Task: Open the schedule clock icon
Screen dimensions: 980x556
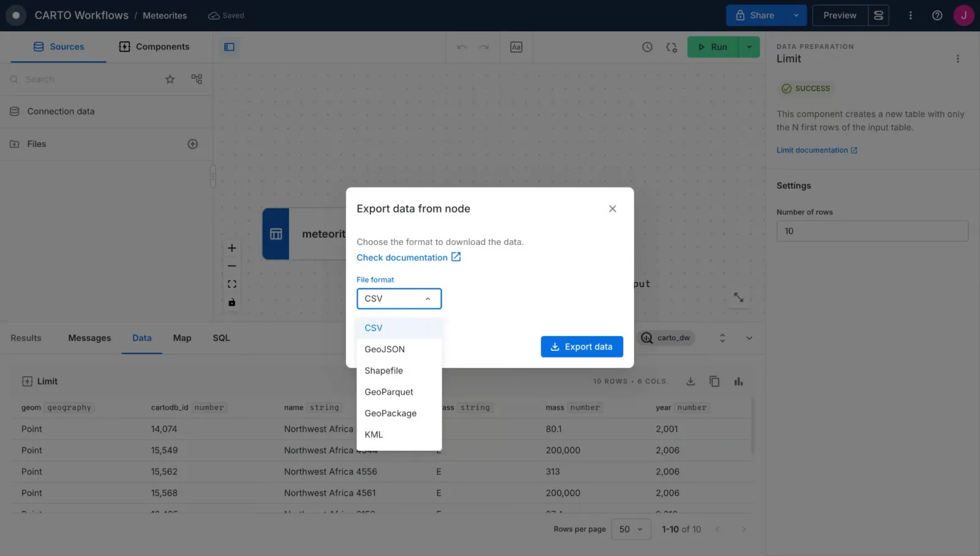Action: [647, 47]
